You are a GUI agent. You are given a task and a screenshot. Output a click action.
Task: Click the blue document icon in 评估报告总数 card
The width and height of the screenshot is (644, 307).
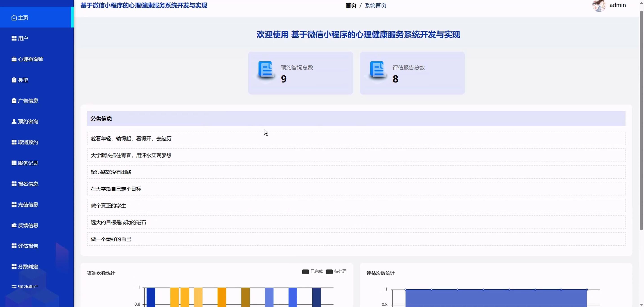click(377, 70)
